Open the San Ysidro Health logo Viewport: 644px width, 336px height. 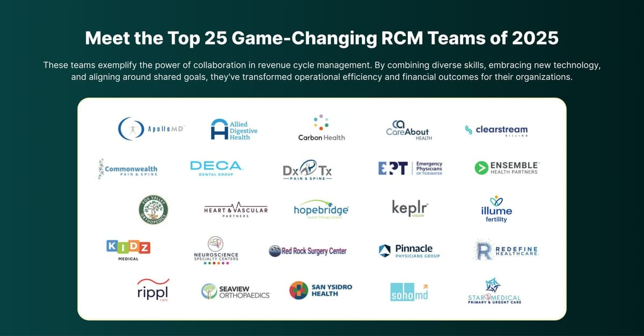tap(321, 290)
